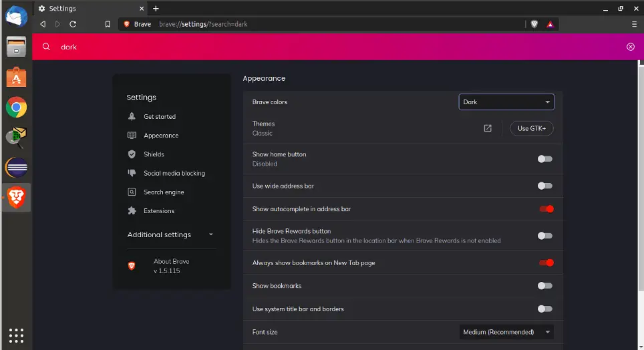
Task: Open new tab with plus button
Action: coord(156,9)
